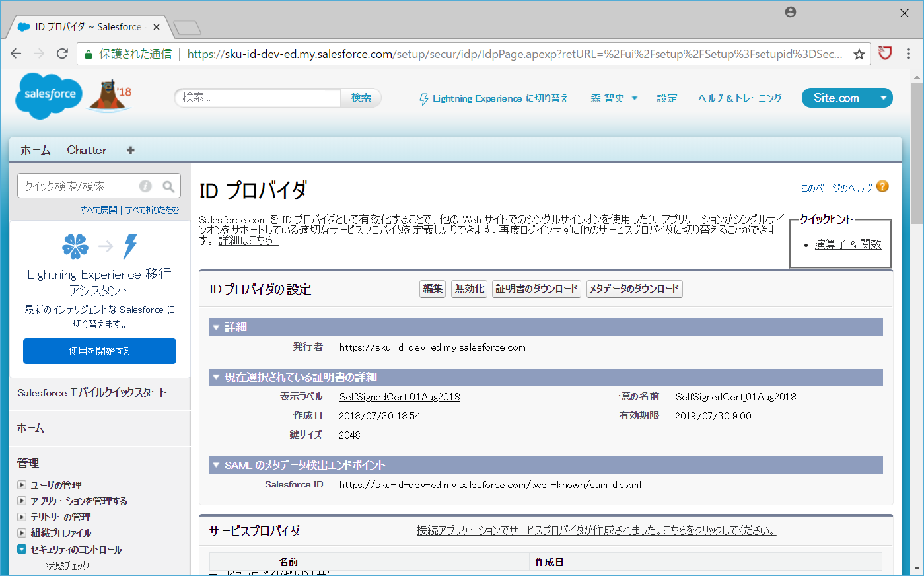This screenshot has height=576, width=924.
Task: Click the browser back arrow
Action: 16,54
